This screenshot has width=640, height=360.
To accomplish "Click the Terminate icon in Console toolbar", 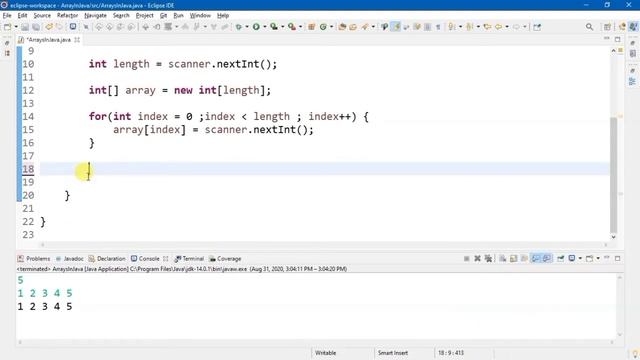I will click(x=467, y=259).
